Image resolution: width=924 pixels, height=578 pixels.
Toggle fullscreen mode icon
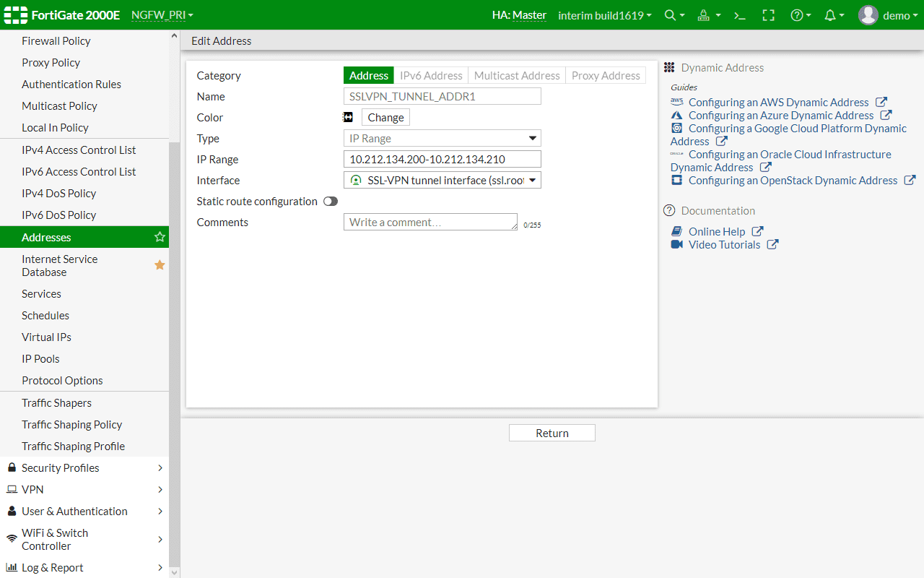tap(768, 15)
